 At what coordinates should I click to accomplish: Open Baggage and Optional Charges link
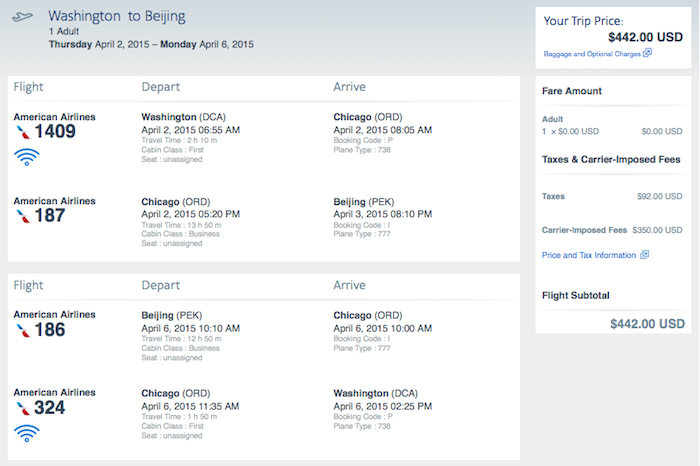coord(592,54)
